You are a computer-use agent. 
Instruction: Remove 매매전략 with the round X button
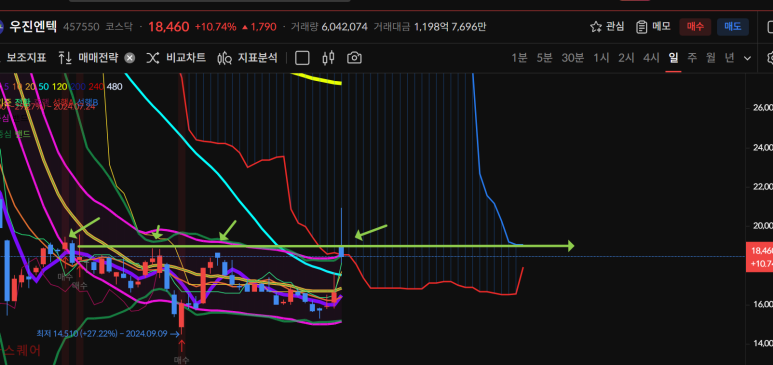click(x=130, y=58)
